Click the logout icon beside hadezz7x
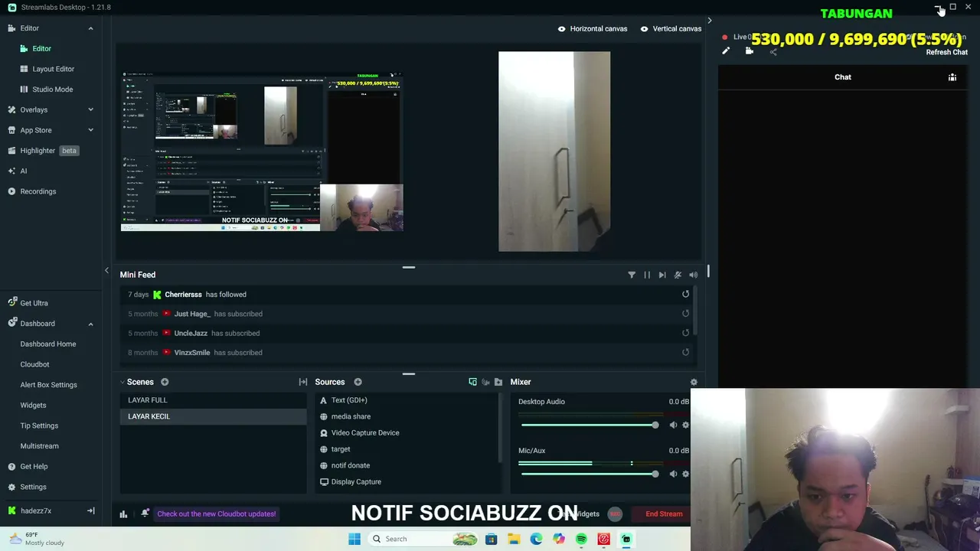Screen dimensions: 980x551 click(90, 510)
